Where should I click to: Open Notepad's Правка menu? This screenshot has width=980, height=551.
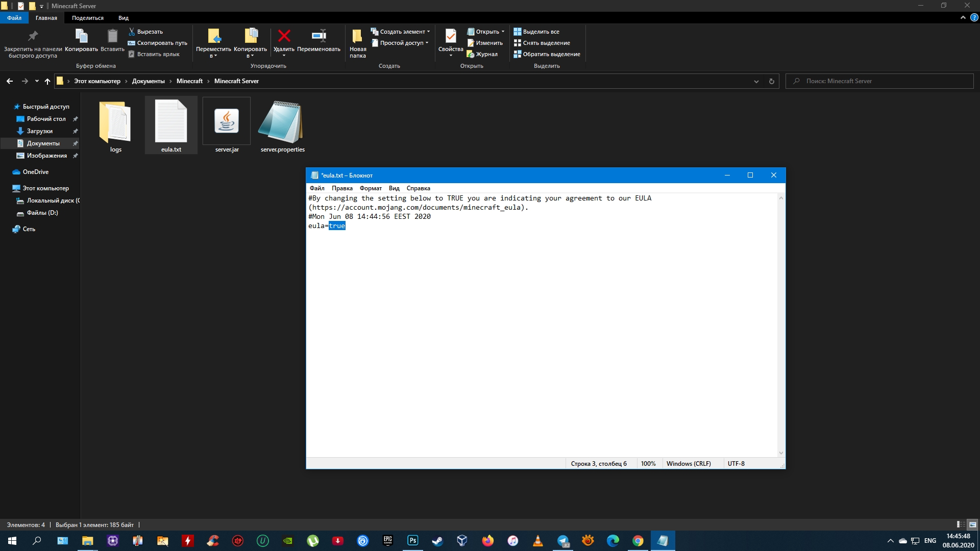pos(342,188)
